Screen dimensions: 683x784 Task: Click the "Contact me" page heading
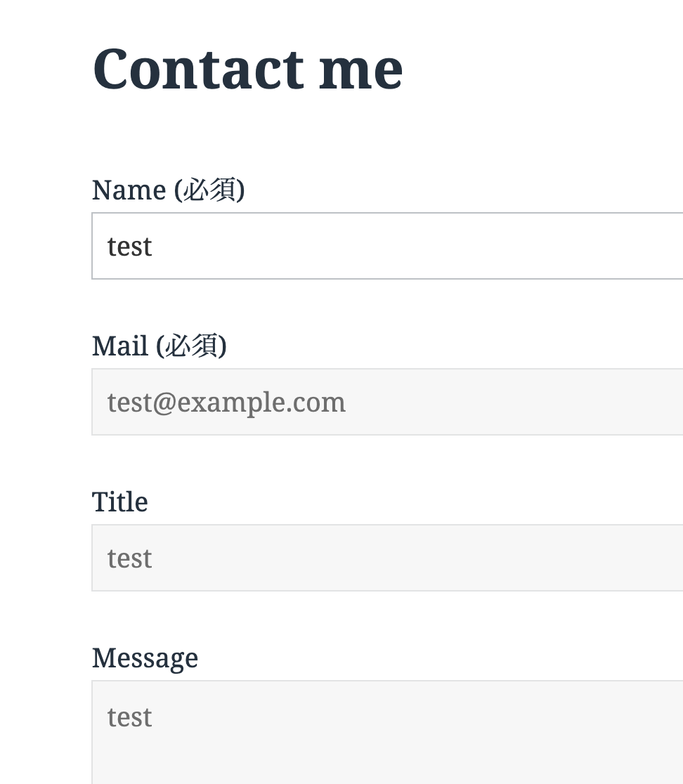click(247, 69)
